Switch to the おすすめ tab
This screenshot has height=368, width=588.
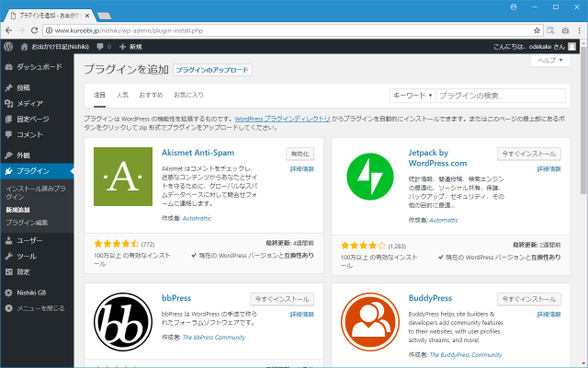pos(151,95)
